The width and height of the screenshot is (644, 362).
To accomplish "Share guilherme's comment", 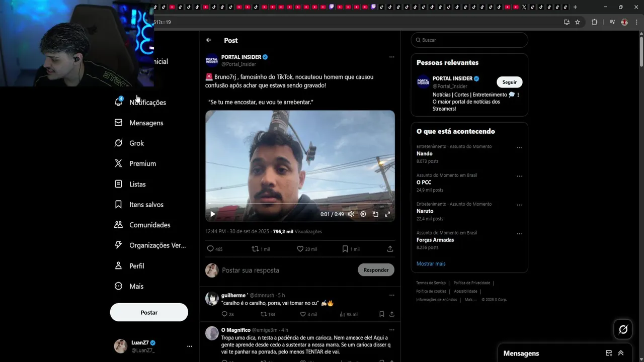I will coord(391,314).
